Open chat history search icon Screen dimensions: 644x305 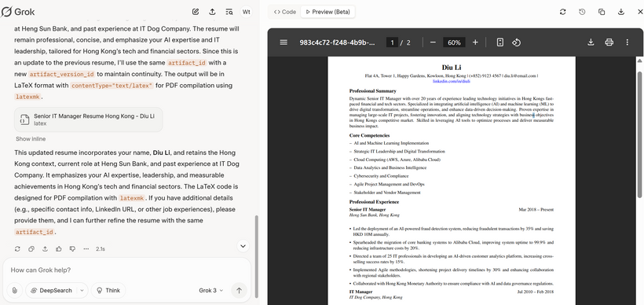coord(229,12)
